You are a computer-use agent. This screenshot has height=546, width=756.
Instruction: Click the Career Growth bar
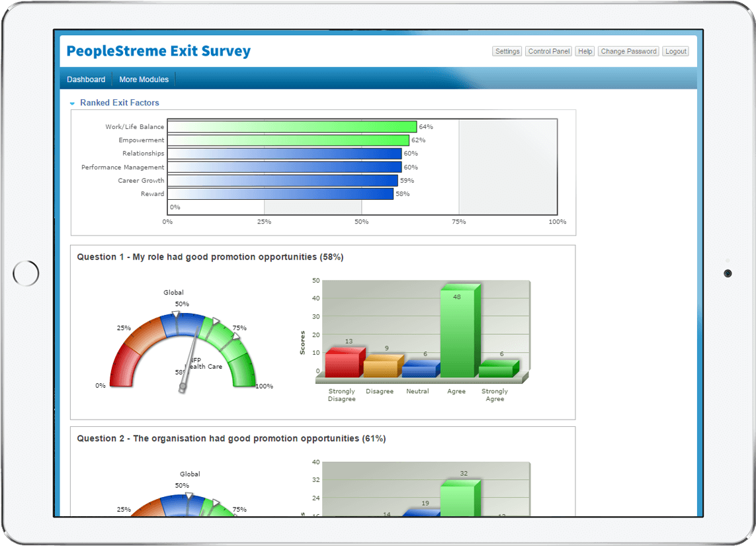coord(282,181)
